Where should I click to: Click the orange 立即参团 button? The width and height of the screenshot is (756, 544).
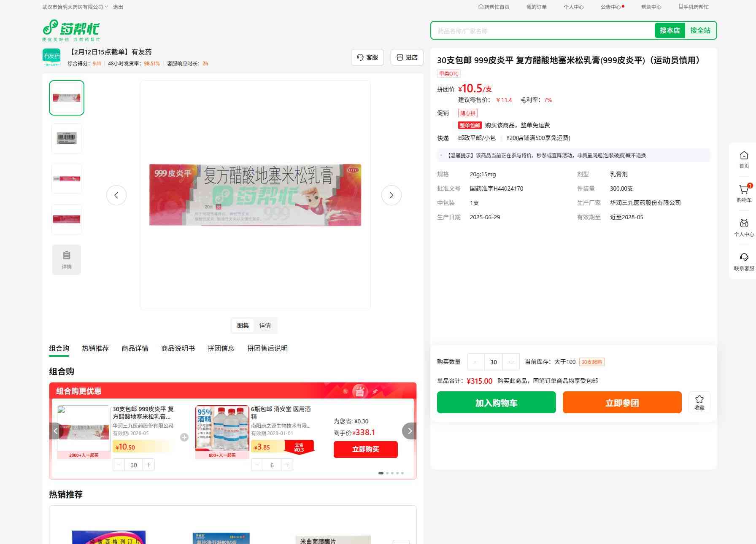pyautogui.click(x=622, y=403)
